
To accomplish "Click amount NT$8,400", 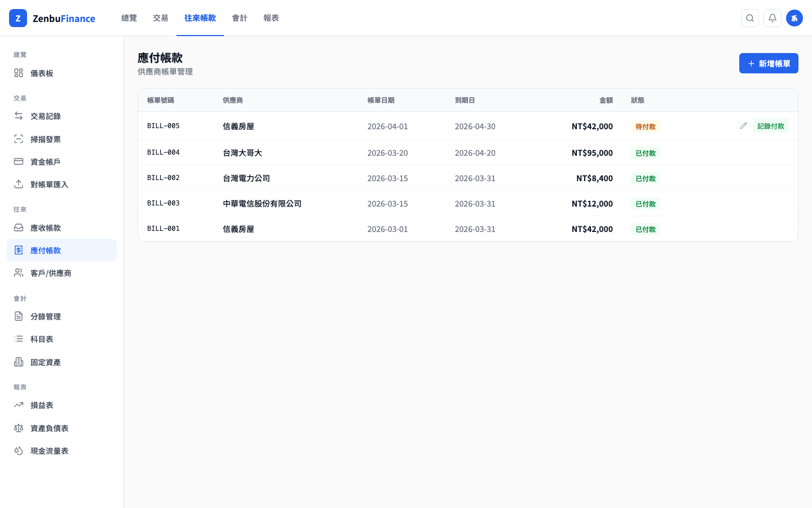I will coord(594,178).
